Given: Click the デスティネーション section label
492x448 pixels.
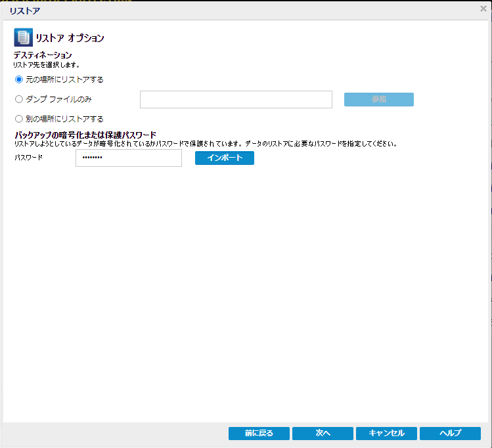Looking at the screenshot, I should click(x=43, y=55).
